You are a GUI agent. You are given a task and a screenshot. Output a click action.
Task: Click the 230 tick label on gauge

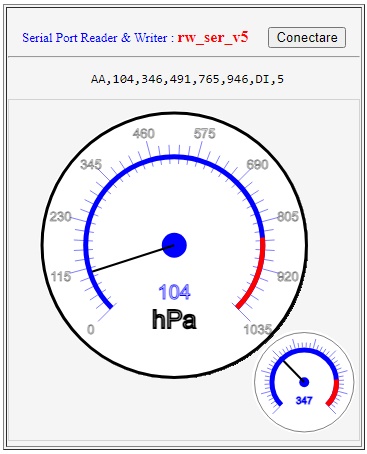pyautogui.click(x=60, y=217)
